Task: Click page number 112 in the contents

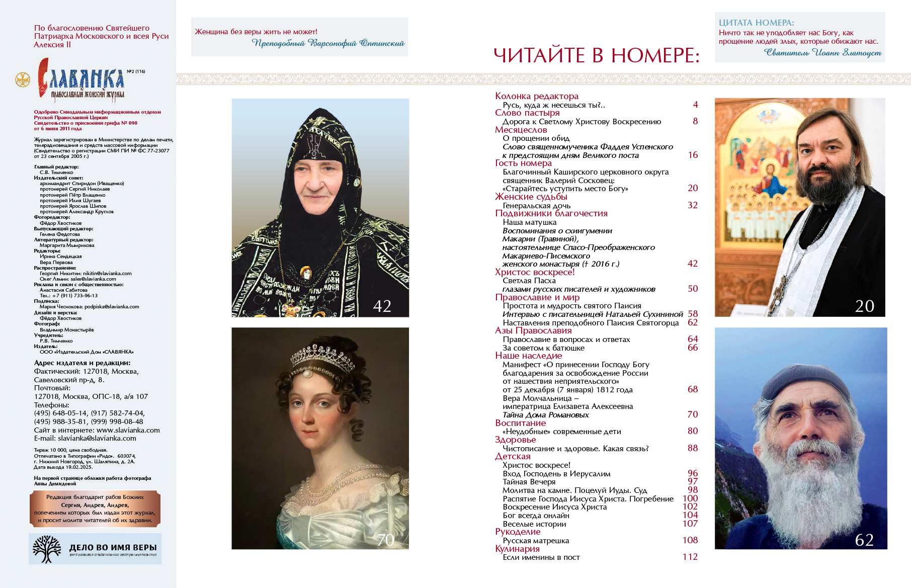Action: tap(690, 557)
